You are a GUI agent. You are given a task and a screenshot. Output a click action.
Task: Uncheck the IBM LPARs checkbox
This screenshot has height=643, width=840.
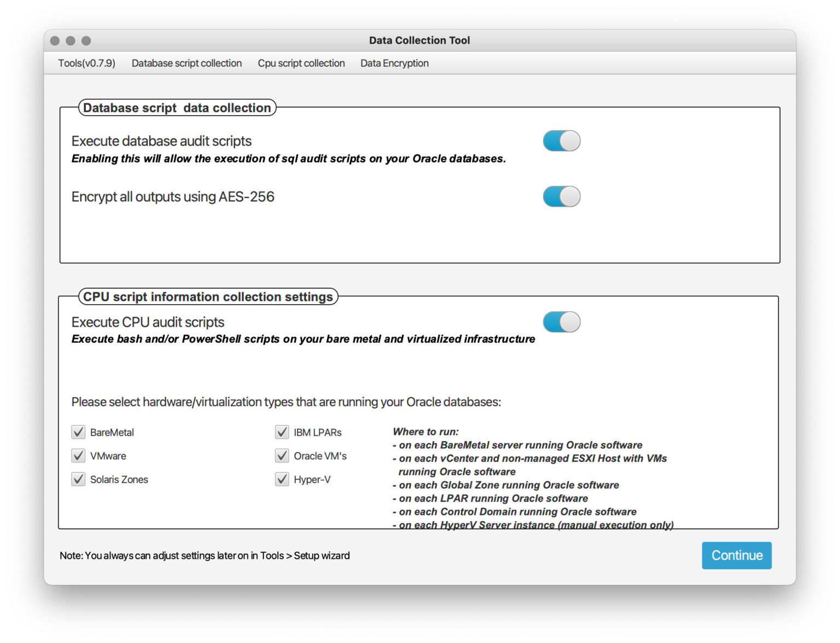click(282, 432)
